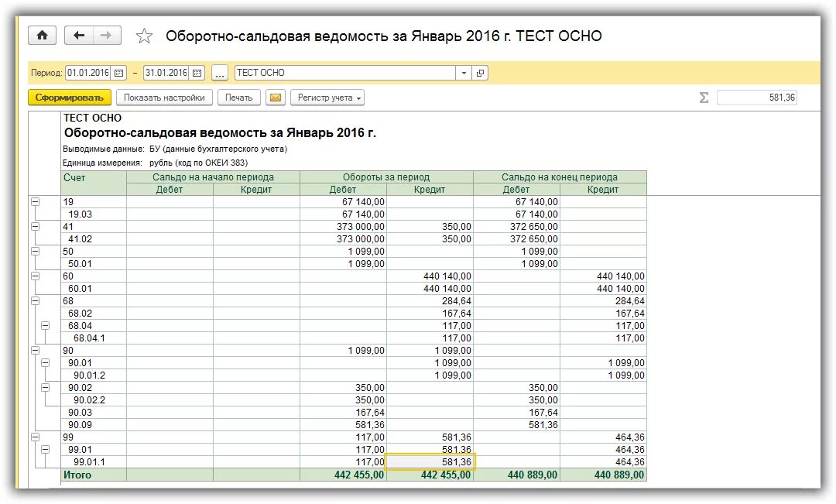Navigate back with the left arrow
The width and height of the screenshot is (836, 504).
click(79, 36)
